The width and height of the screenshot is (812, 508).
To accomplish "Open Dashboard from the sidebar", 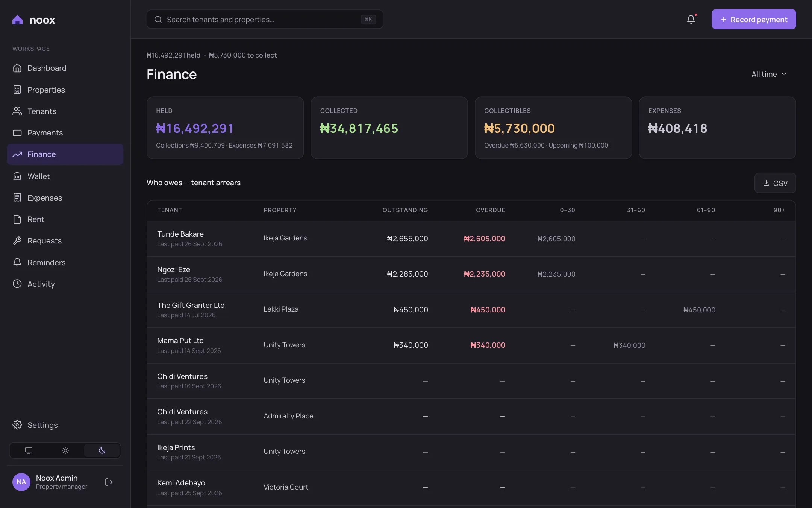I will coord(65,68).
